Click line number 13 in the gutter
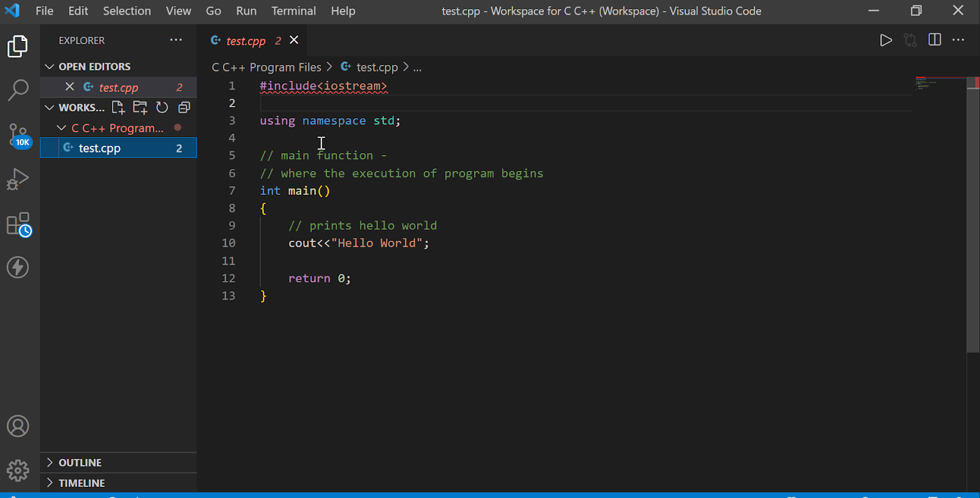The height and width of the screenshot is (498, 980). tap(228, 296)
